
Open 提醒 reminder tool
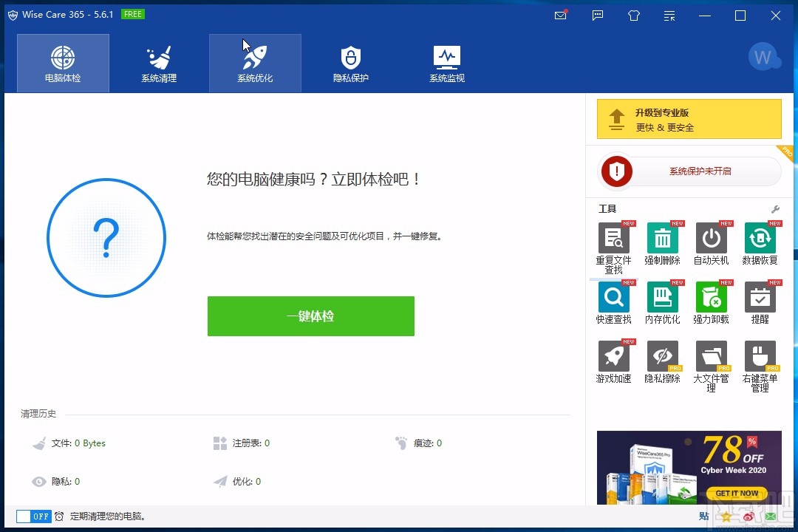[760, 303]
